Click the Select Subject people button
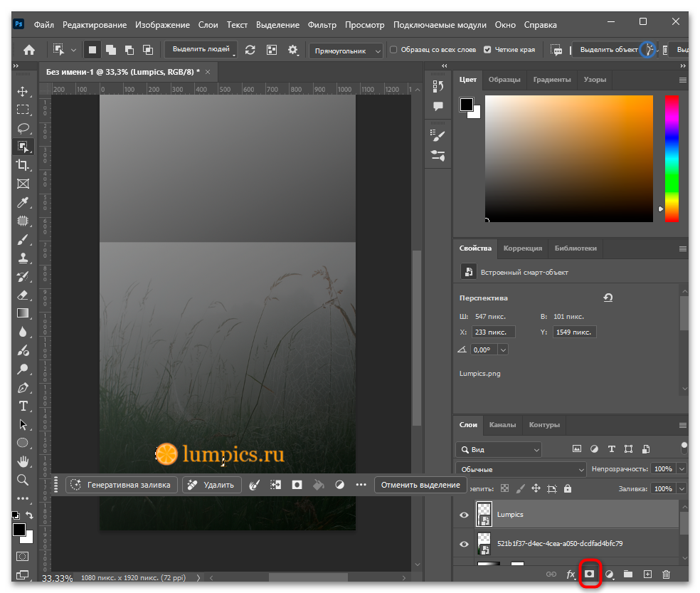 point(201,49)
